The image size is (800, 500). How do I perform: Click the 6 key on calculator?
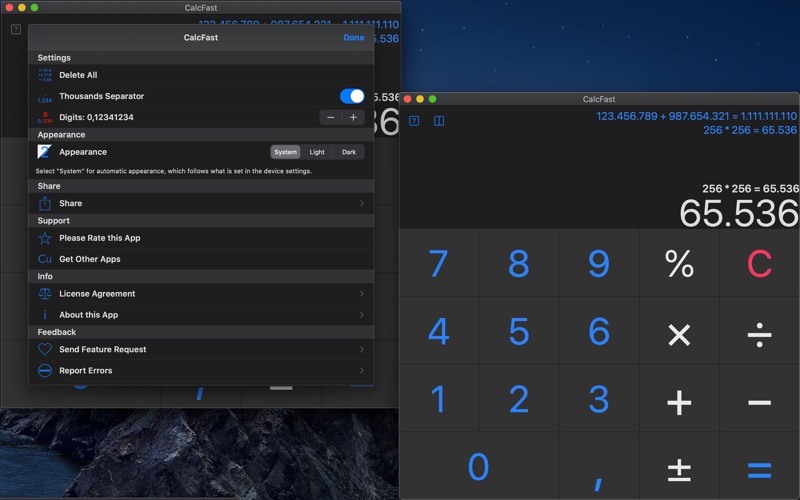pos(599,331)
